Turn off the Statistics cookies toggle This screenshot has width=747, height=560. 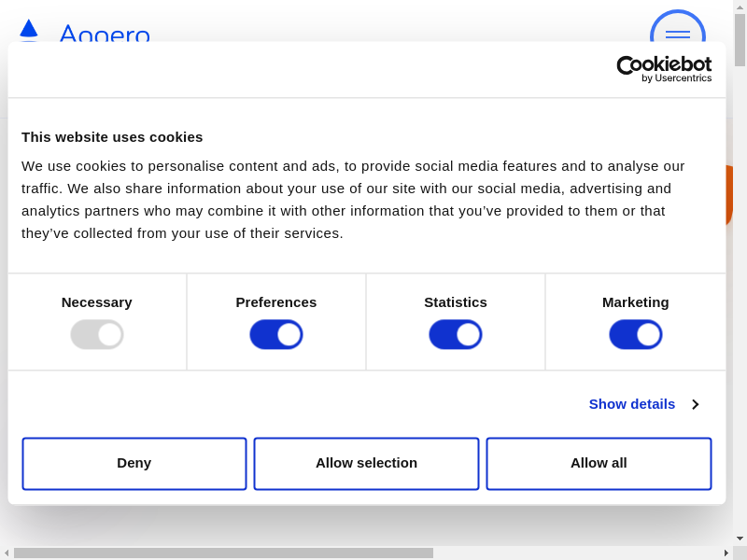point(456,334)
